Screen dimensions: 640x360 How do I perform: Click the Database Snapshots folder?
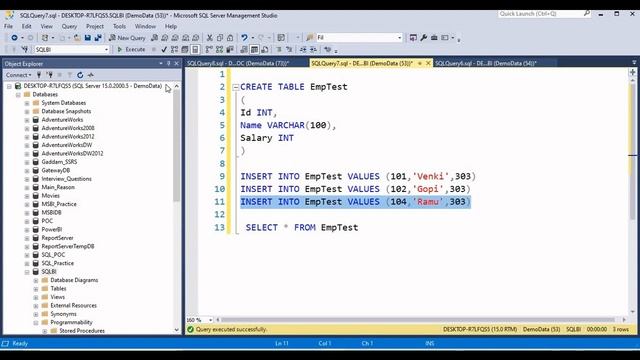click(66, 111)
